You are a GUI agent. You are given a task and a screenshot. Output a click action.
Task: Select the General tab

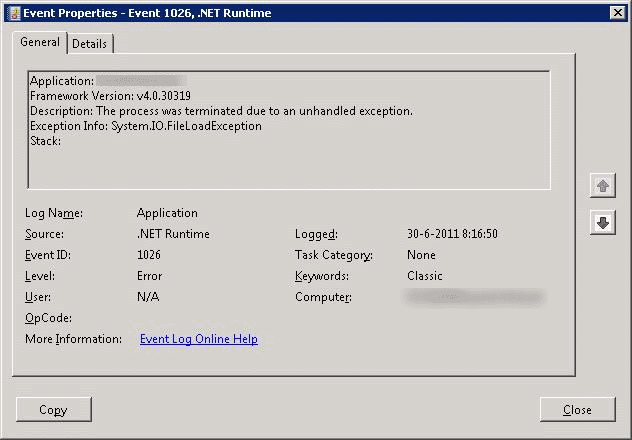(x=40, y=42)
